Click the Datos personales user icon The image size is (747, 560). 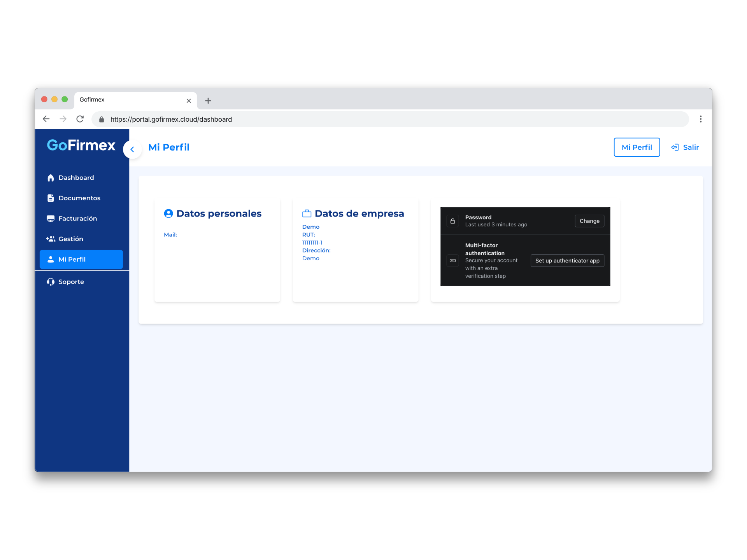tap(168, 213)
